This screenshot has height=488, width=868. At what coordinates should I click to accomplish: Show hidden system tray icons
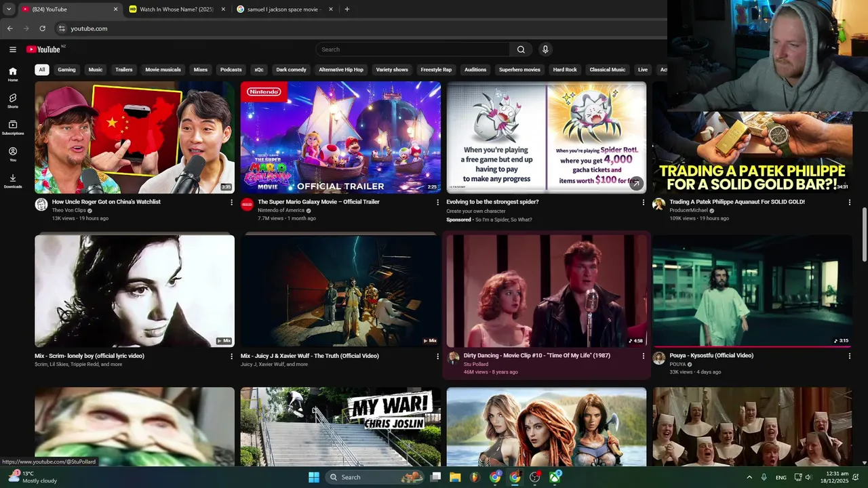click(x=749, y=477)
